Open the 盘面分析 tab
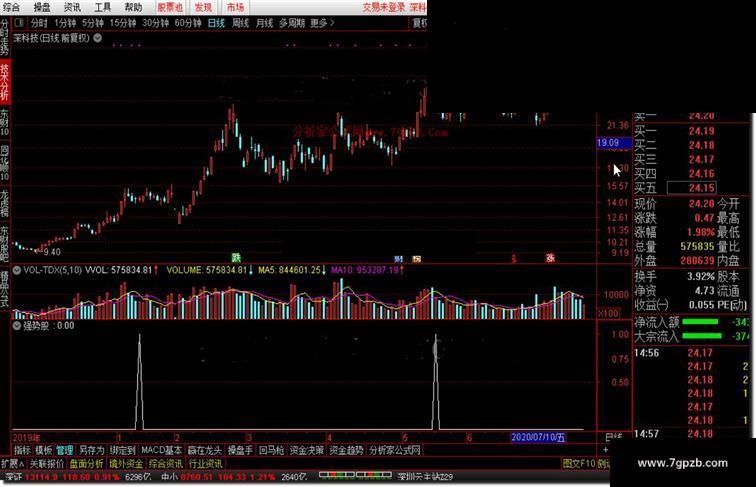756x487 pixels. pos(86,464)
